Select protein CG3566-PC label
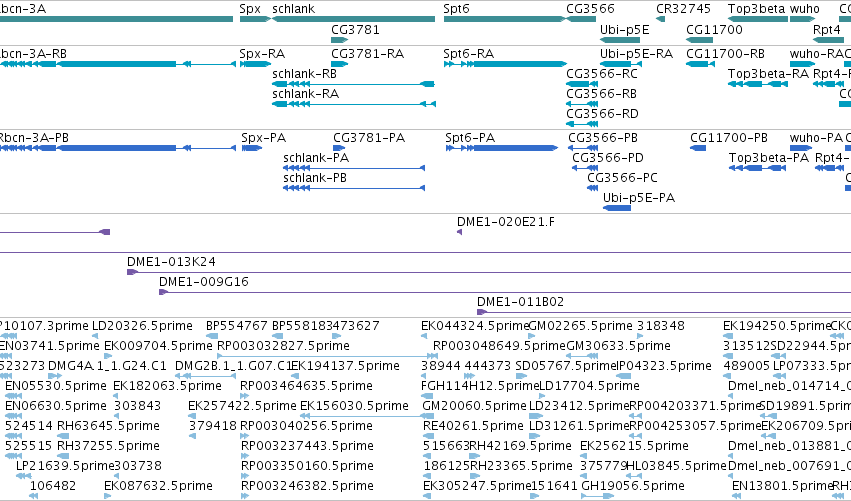This screenshot has width=851, height=501. (623, 178)
